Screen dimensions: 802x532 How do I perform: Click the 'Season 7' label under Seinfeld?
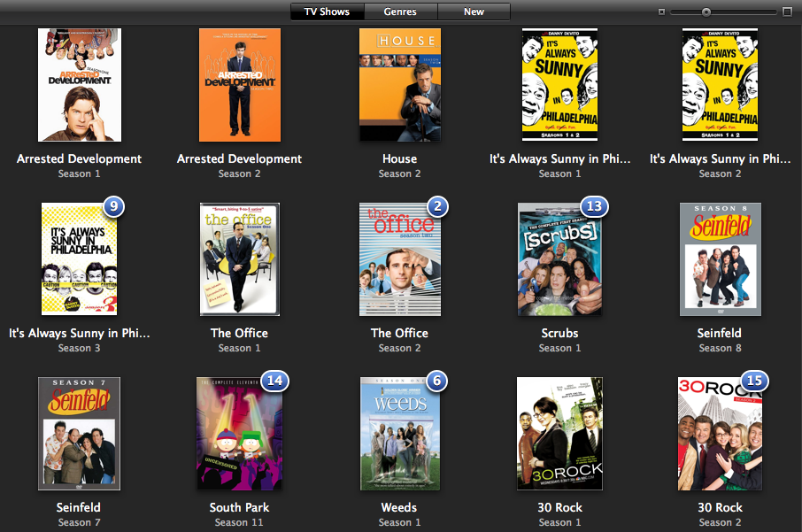[80, 522]
